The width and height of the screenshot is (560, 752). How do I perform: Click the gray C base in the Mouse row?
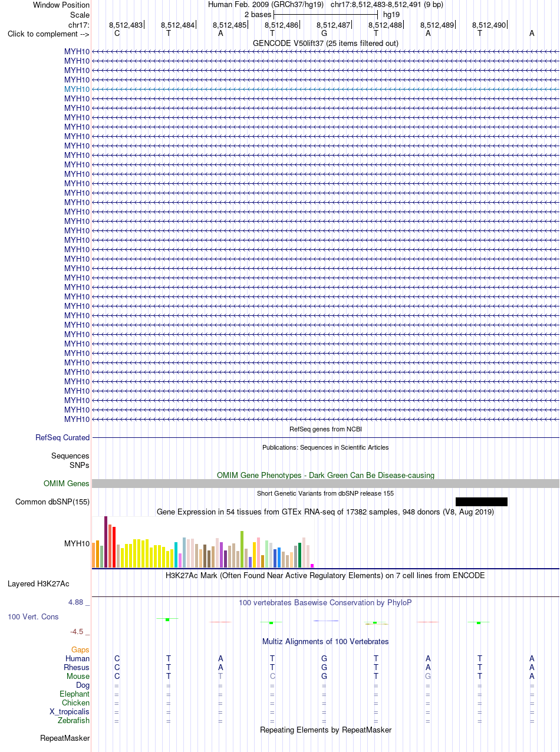click(272, 676)
